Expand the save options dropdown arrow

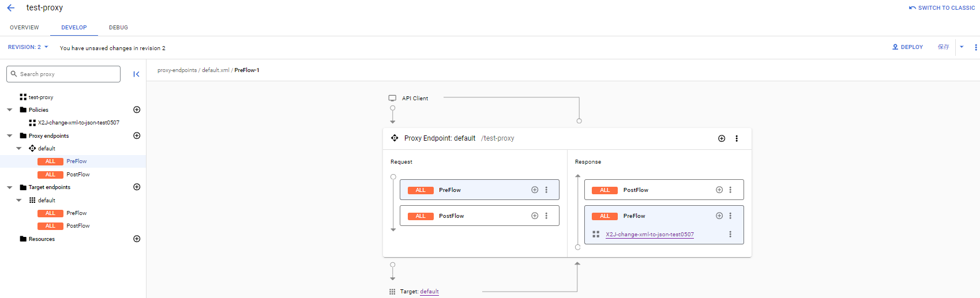coord(962,47)
